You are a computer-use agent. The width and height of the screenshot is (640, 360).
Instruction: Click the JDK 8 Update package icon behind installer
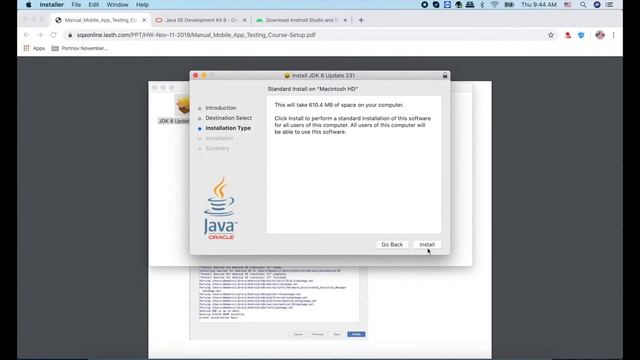[182, 105]
